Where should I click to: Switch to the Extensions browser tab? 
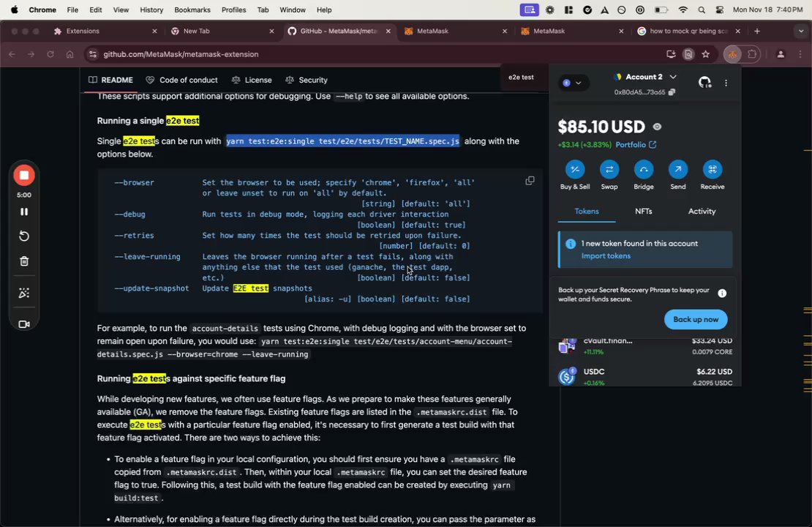point(104,31)
